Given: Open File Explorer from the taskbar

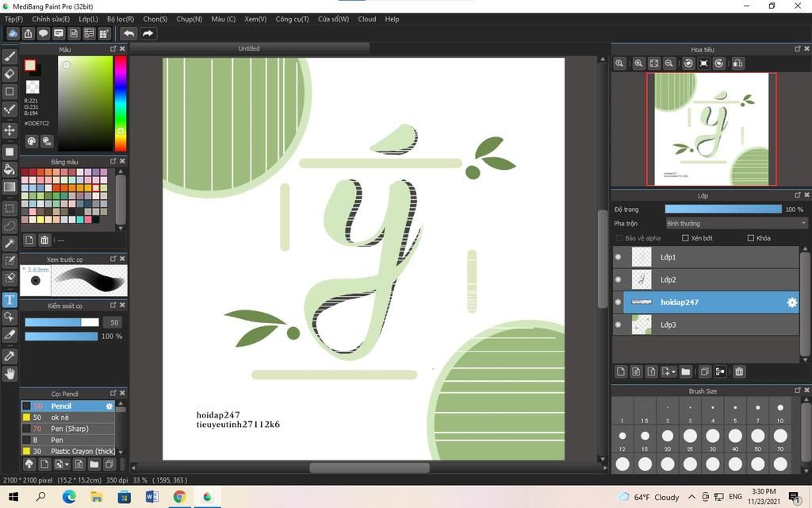Looking at the screenshot, I should 96,497.
